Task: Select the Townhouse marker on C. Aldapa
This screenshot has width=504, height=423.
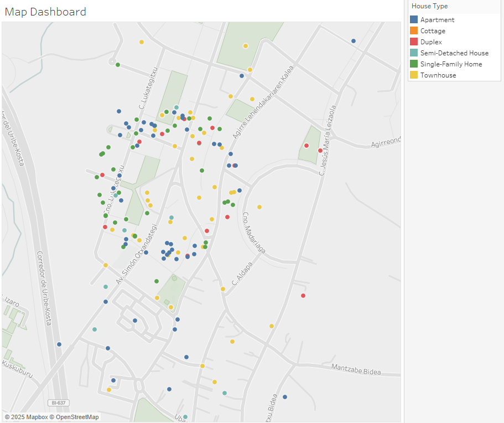Action: [223, 289]
